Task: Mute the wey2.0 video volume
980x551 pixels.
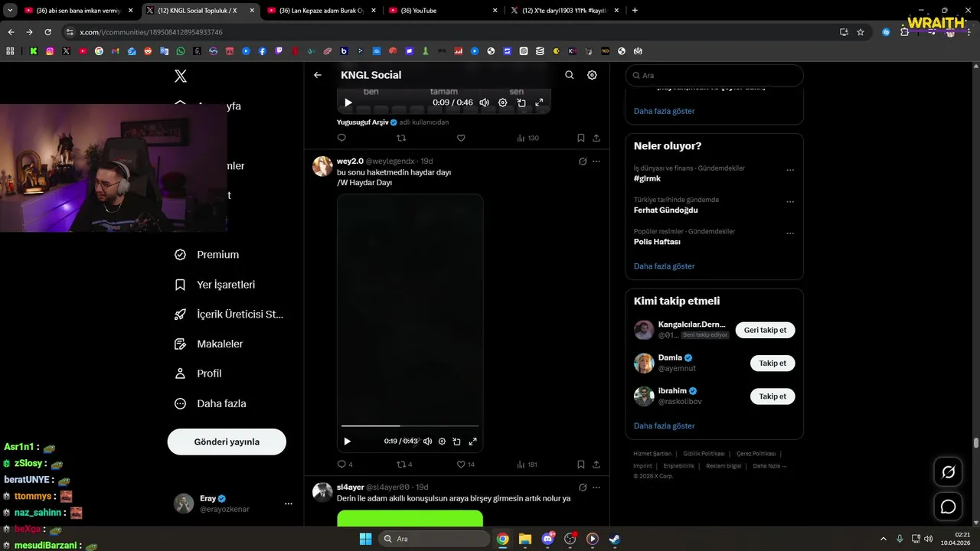Action: tap(427, 441)
